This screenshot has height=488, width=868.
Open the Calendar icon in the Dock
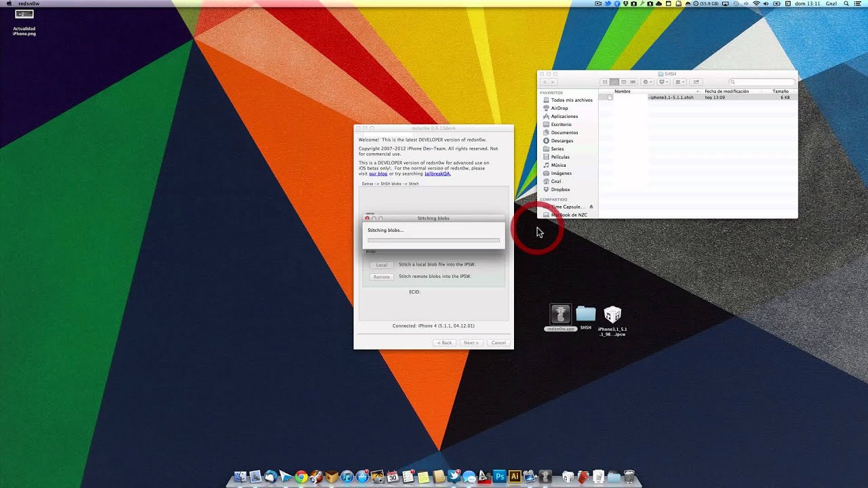(x=393, y=476)
